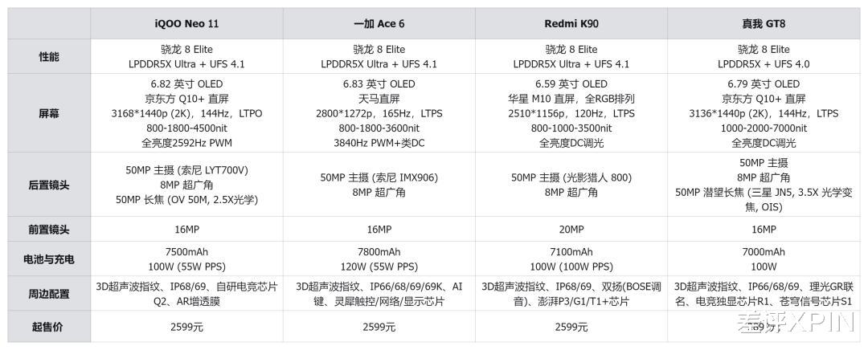The height and width of the screenshot is (350, 868).
Task: Select the 真我 GT8 column header
Action: tap(764, 24)
